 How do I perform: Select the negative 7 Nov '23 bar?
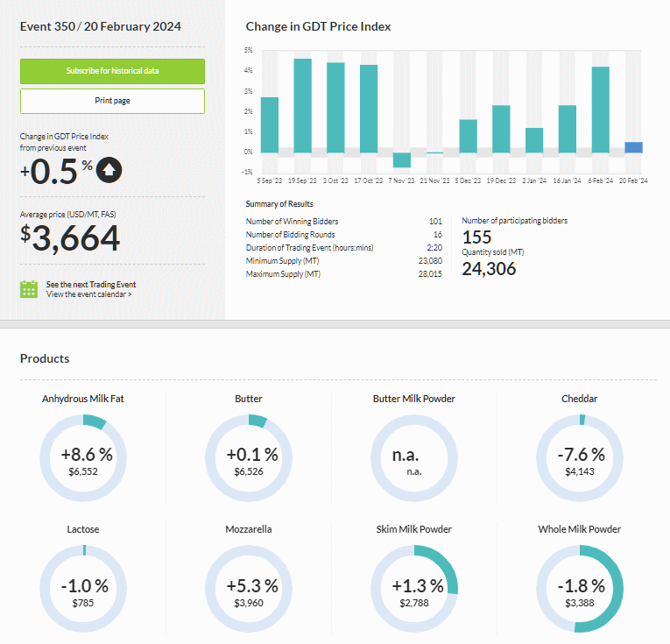402,159
